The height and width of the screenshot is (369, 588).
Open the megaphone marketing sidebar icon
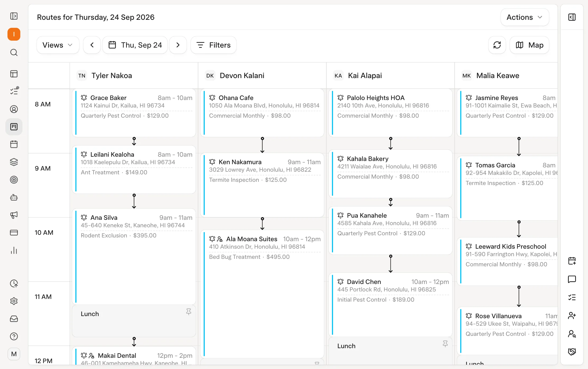(x=14, y=215)
